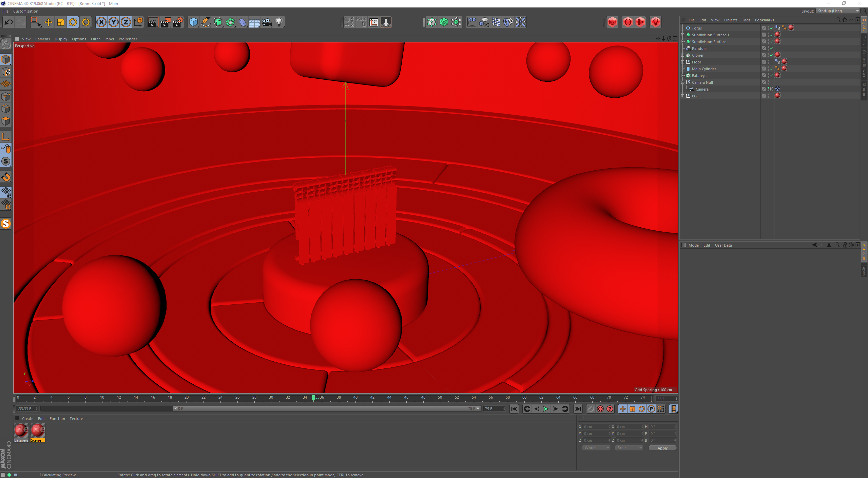
Task: Toggle the Y-axis lock
Action: click(x=114, y=22)
